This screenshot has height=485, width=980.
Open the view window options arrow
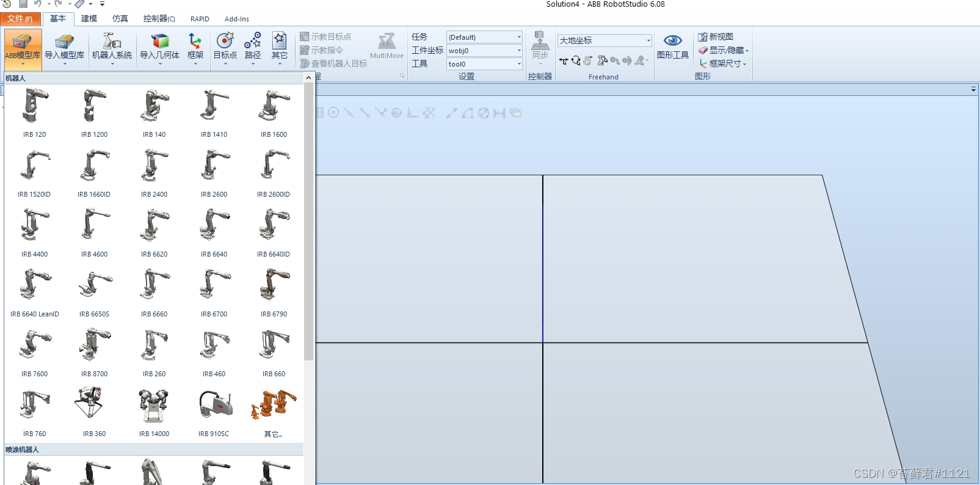pyautogui.click(x=973, y=90)
